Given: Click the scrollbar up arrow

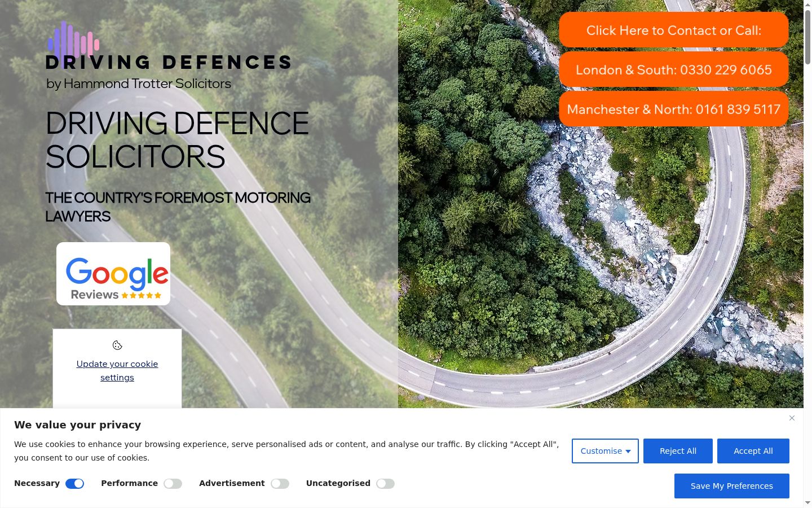Looking at the screenshot, I should click(x=807, y=5).
